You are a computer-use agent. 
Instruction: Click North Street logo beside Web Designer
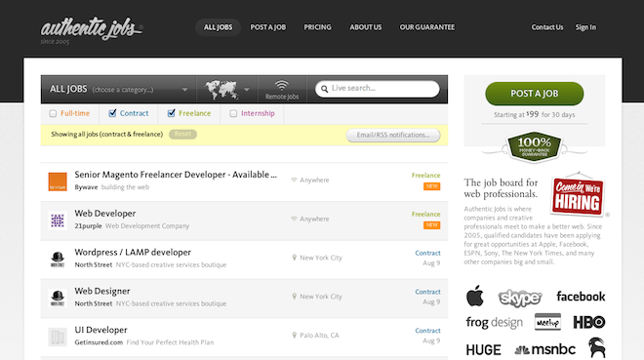tap(58, 298)
